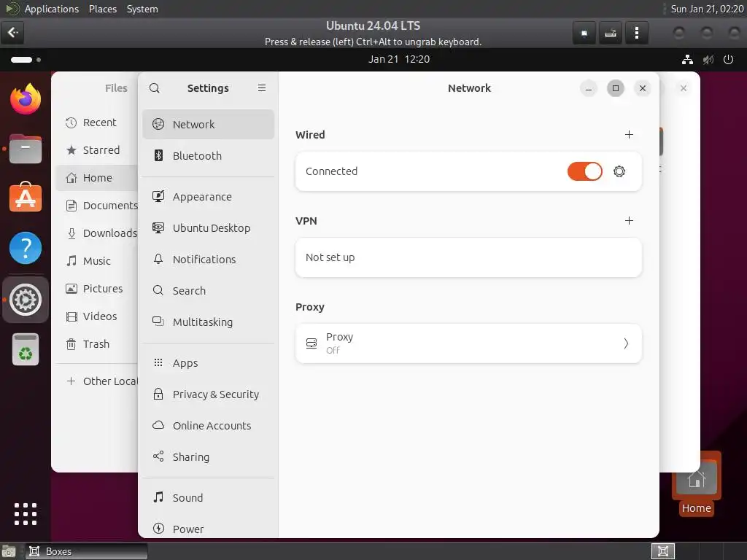Open search in Settings sidebar
The width and height of the screenshot is (747, 560).
point(155,88)
